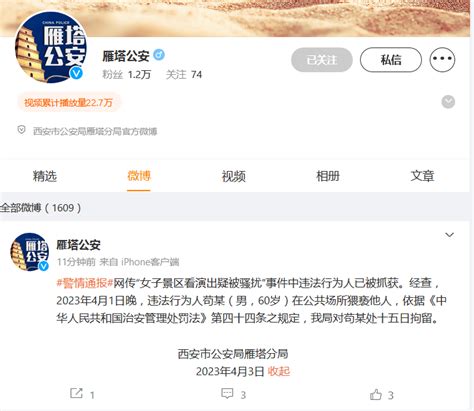The image size is (474, 411).
Task: Open the three-dot more options button
Action: (442, 60)
